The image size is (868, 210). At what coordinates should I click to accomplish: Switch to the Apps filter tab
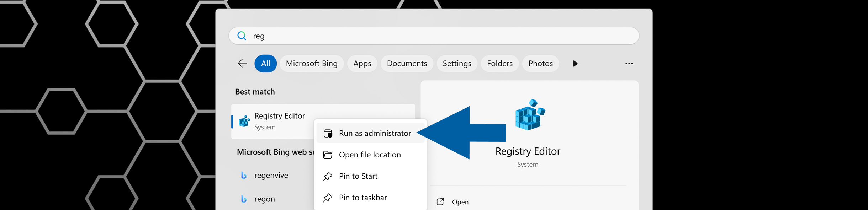point(362,64)
